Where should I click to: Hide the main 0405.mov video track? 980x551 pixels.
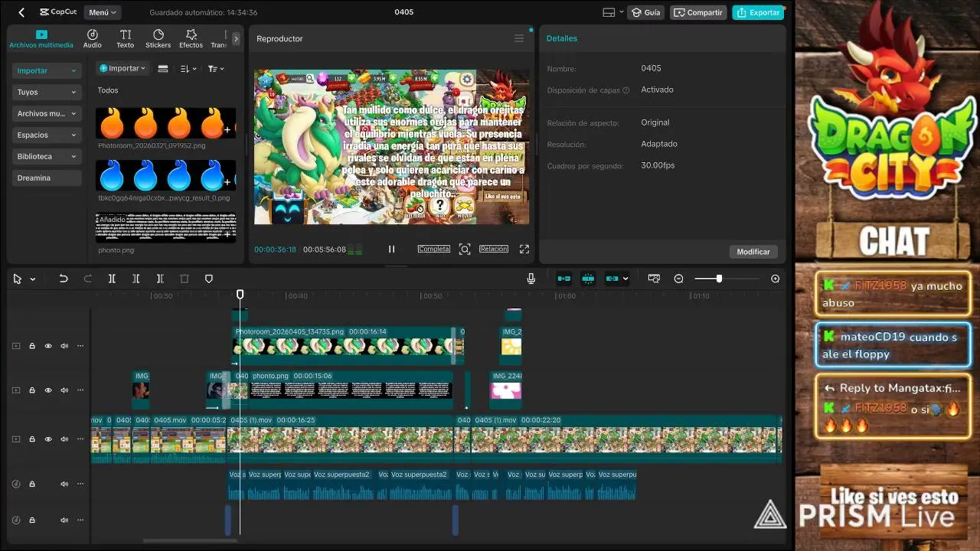(x=48, y=440)
